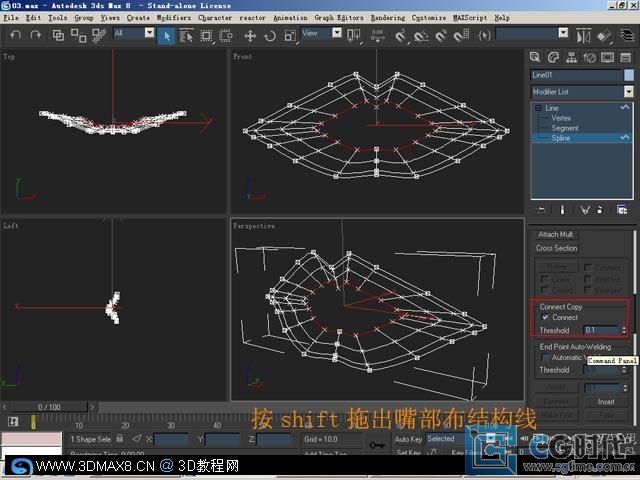Uncheck the Connect checkbox under Connect Copy
This screenshot has height=480, width=640.
545,317
